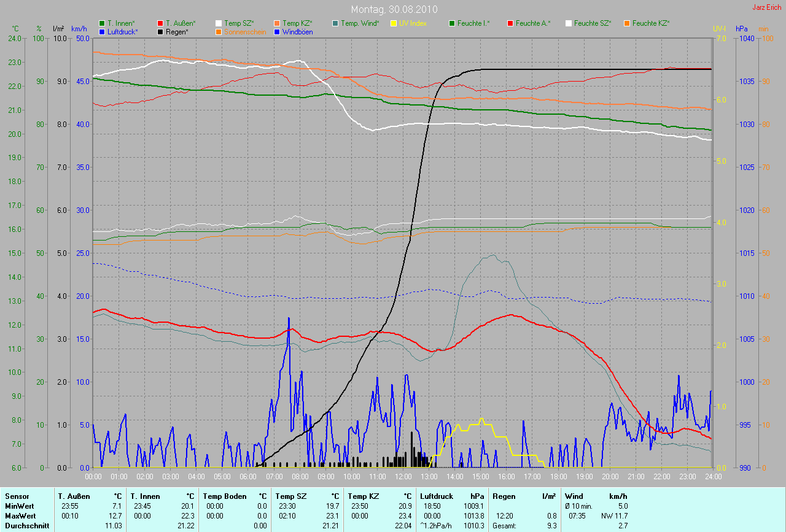This screenshot has width=786, height=532.
Task: Click the Temp SZ maximum value '23.1'
Action: pyautogui.click(x=333, y=515)
